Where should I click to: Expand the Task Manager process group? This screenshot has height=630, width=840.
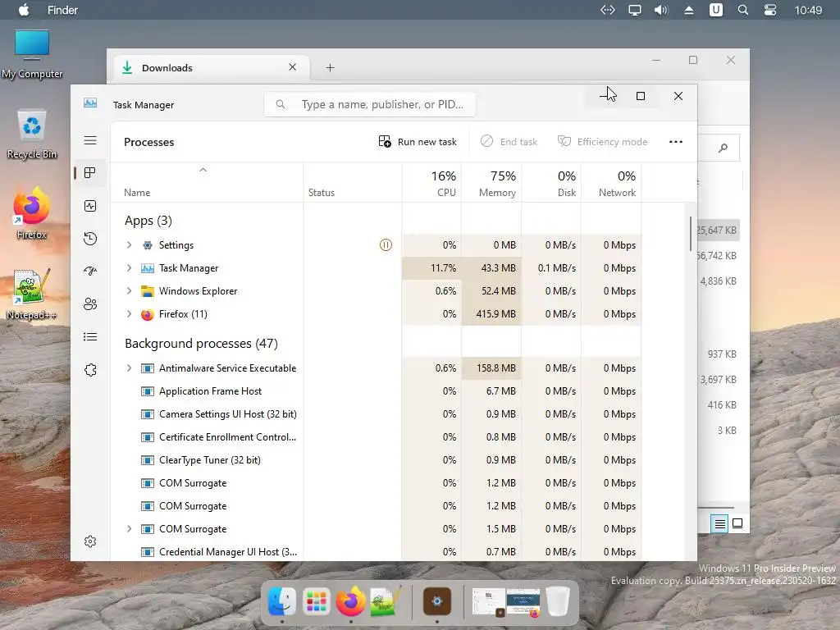(129, 268)
